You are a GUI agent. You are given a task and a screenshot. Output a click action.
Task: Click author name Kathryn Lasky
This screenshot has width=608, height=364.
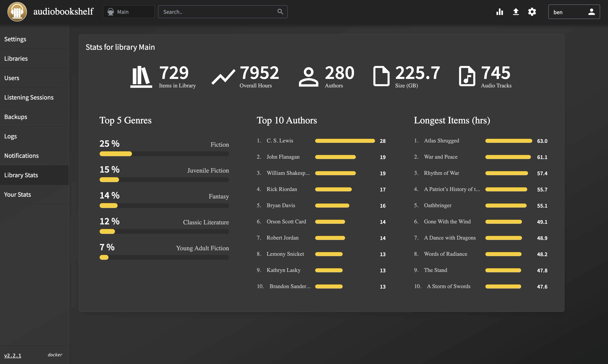tap(283, 270)
